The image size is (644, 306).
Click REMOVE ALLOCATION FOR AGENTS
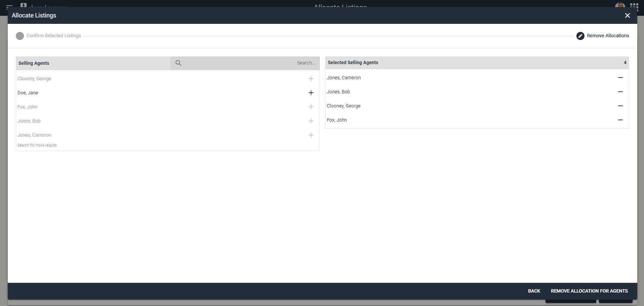(x=589, y=291)
